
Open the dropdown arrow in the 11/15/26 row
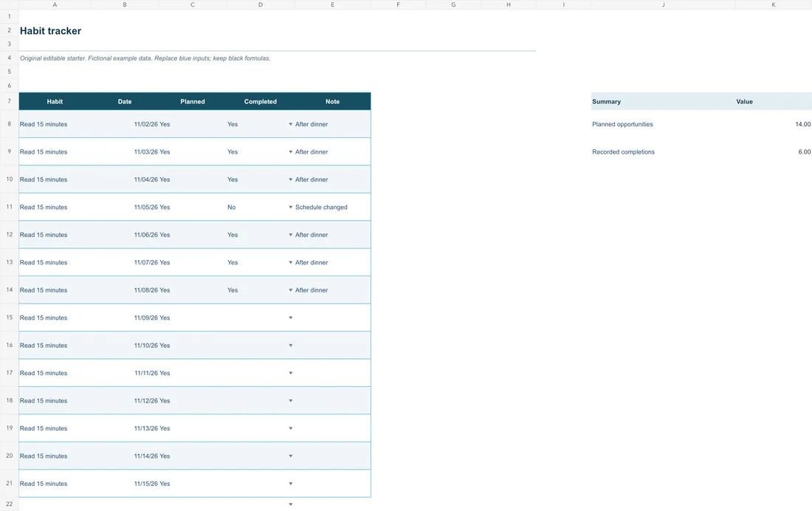coord(291,484)
